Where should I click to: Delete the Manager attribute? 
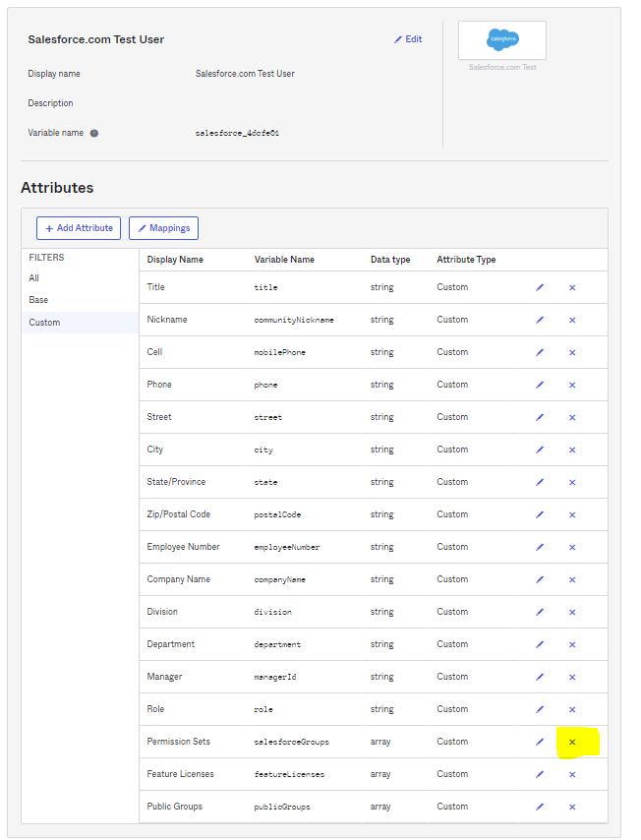click(572, 677)
